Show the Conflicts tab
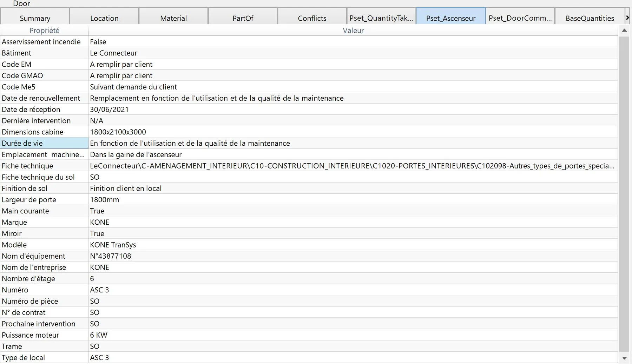Viewport: 632px width, 364px height. pyautogui.click(x=312, y=18)
